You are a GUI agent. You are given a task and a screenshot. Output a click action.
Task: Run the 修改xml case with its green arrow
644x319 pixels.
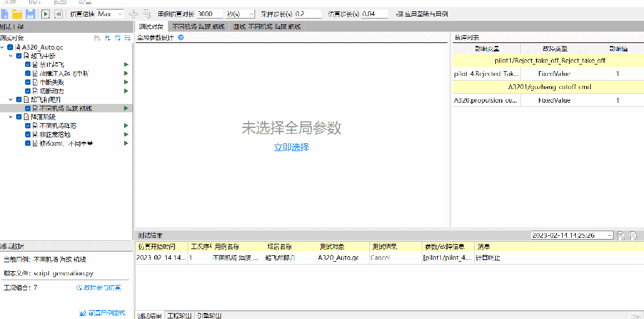coord(127,143)
